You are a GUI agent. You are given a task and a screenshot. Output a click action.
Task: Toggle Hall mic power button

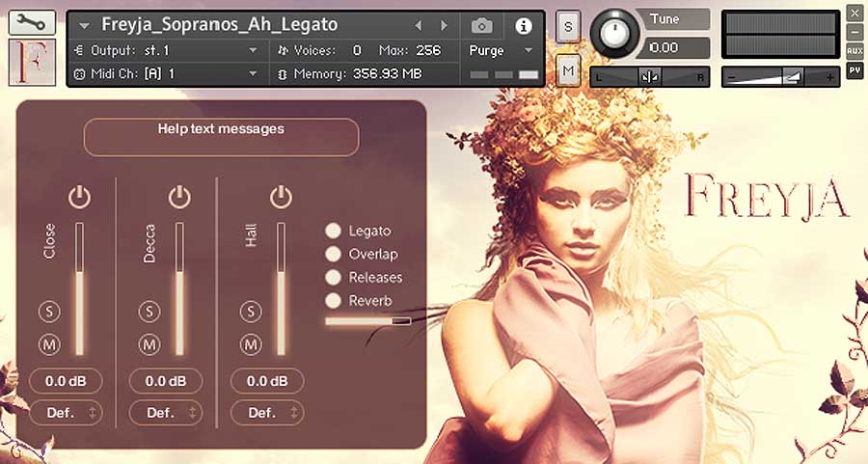[281, 197]
